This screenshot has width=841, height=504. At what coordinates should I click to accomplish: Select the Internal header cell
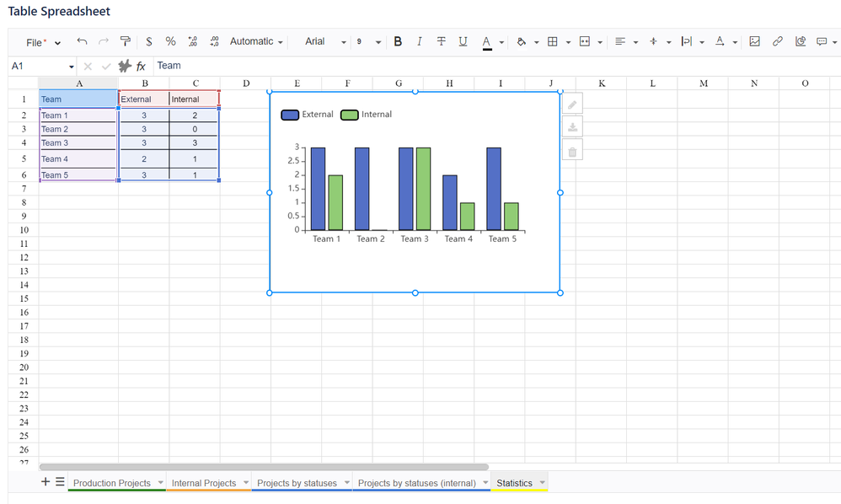(x=194, y=99)
